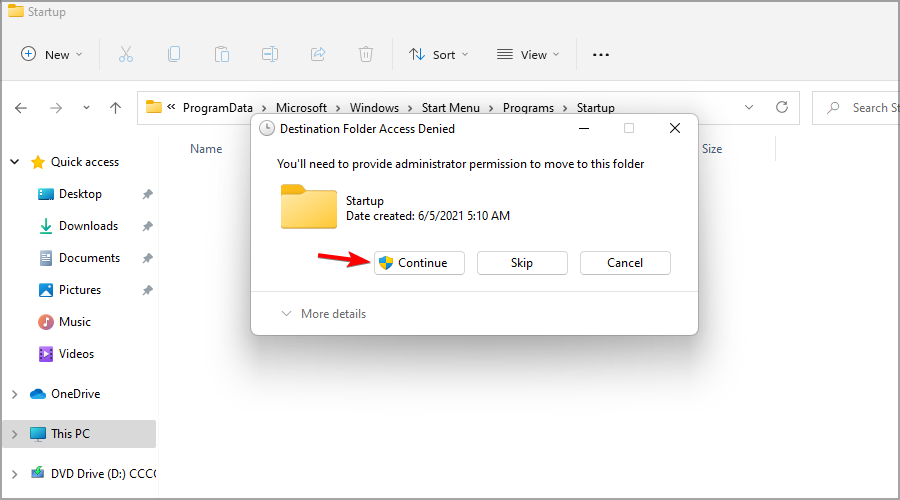Open the Sort dropdown menu
This screenshot has height=500, width=900.
click(x=439, y=55)
